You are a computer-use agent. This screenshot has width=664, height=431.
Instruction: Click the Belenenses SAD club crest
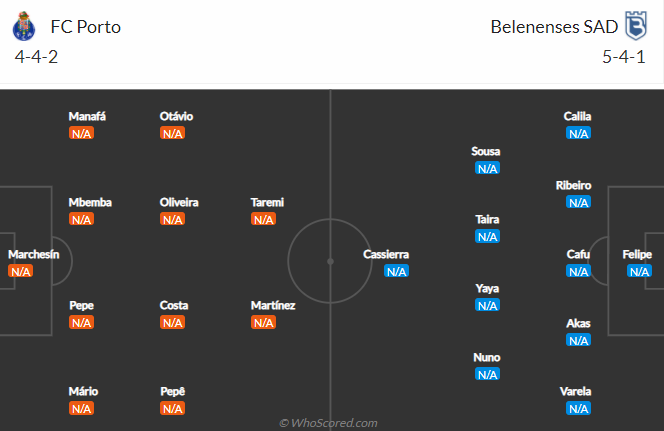pos(636,26)
